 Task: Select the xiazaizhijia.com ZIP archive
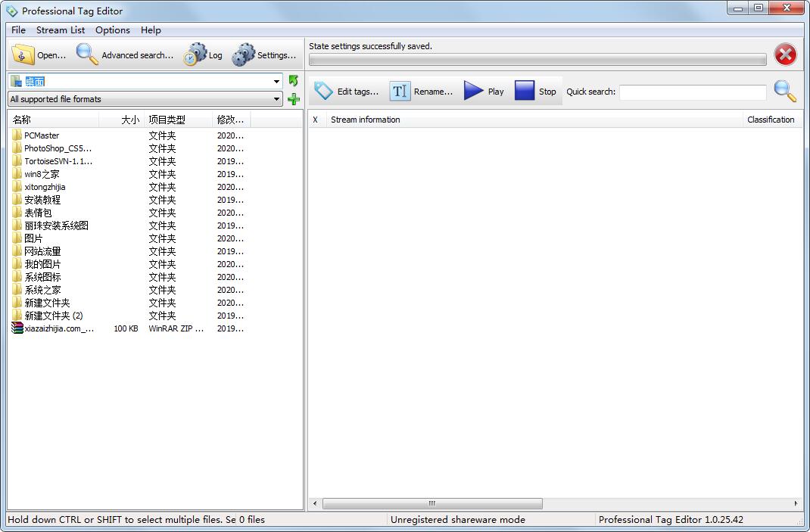53,328
